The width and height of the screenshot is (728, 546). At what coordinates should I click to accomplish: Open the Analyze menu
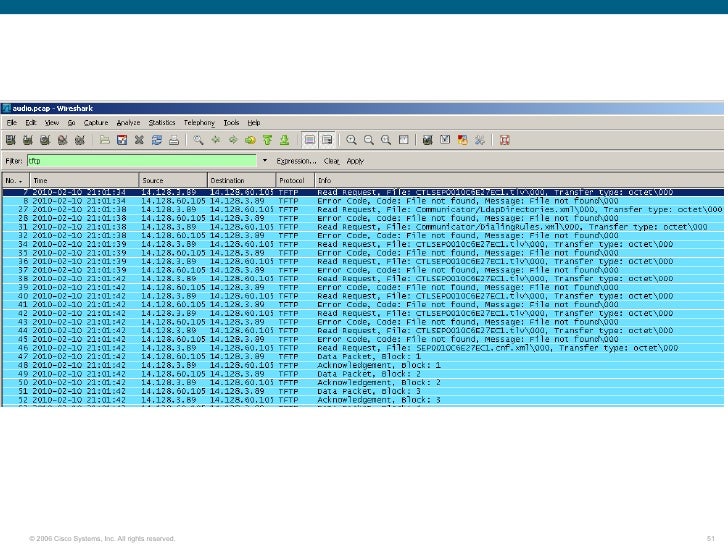130,122
